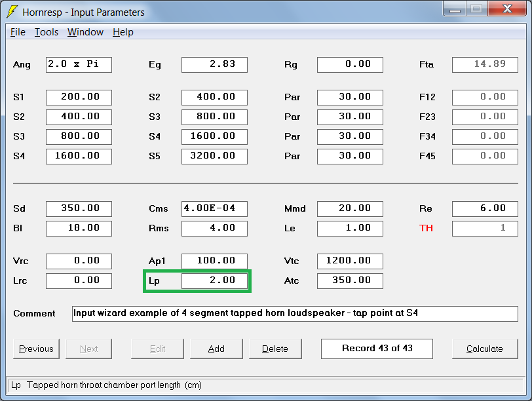The image size is (532, 401).
Task: Select the Rms field showing 4.00
Action: pos(214,228)
